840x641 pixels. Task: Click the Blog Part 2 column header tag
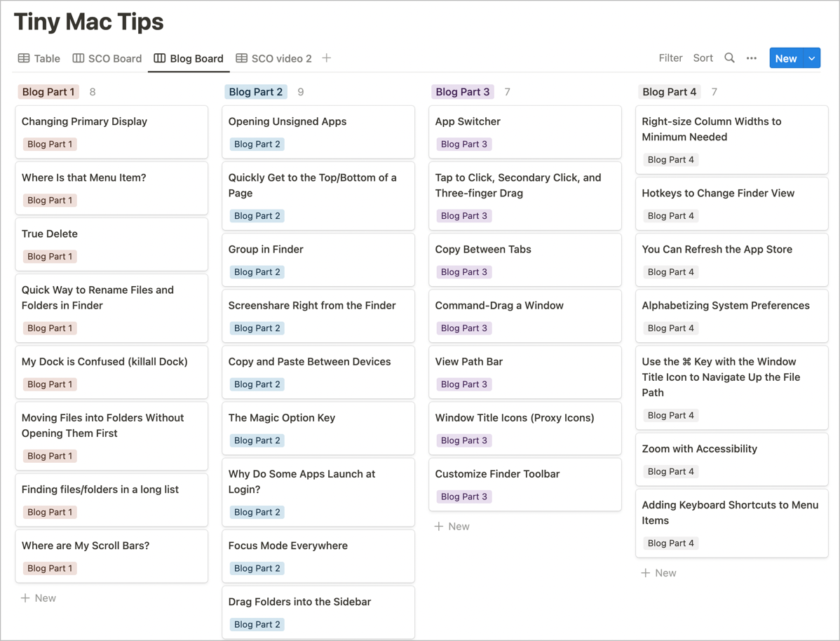[256, 92]
